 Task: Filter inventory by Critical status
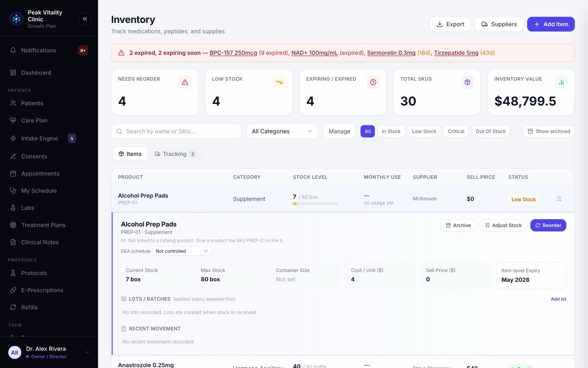tap(456, 131)
